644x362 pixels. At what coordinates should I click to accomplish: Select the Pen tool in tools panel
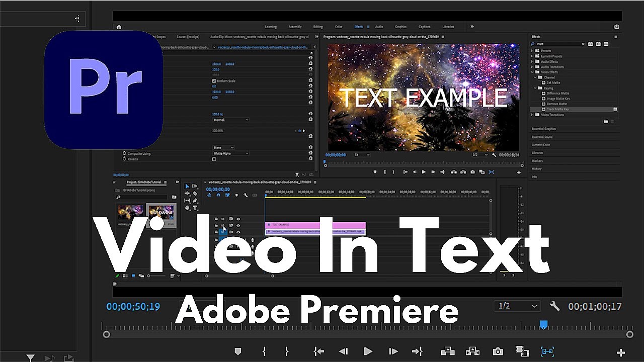pyautogui.click(x=195, y=201)
